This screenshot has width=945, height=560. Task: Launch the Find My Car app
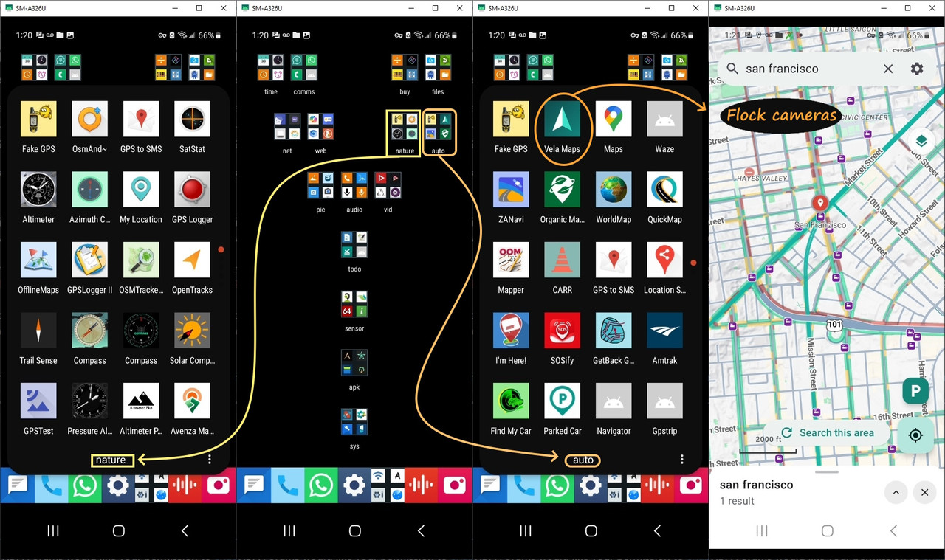pos(511,401)
